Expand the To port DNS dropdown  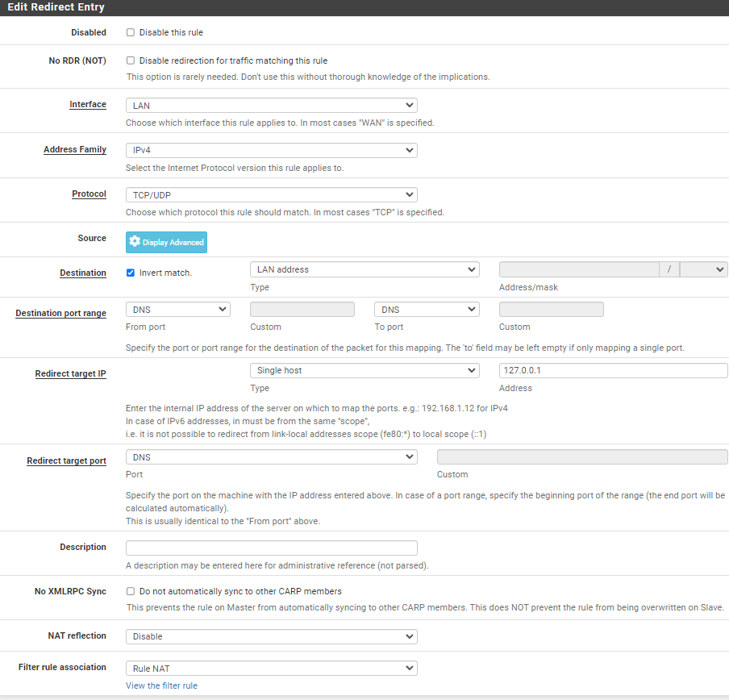point(427,309)
